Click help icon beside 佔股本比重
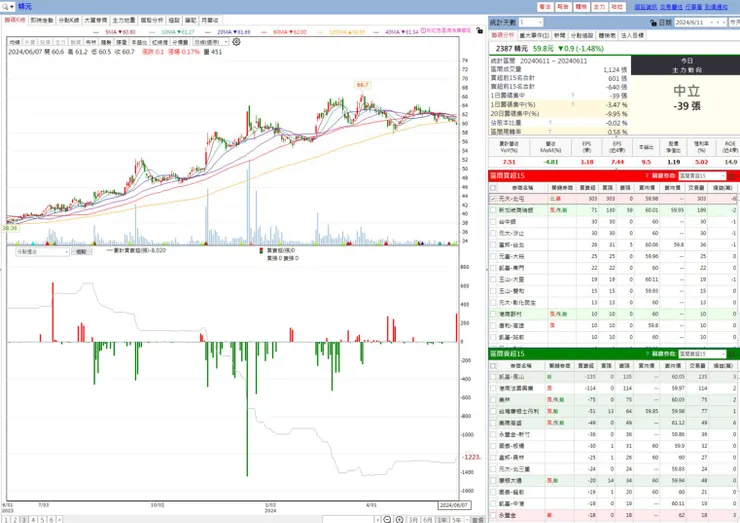Image resolution: width=740 pixels, height=523 pixels. click(550, 123)
